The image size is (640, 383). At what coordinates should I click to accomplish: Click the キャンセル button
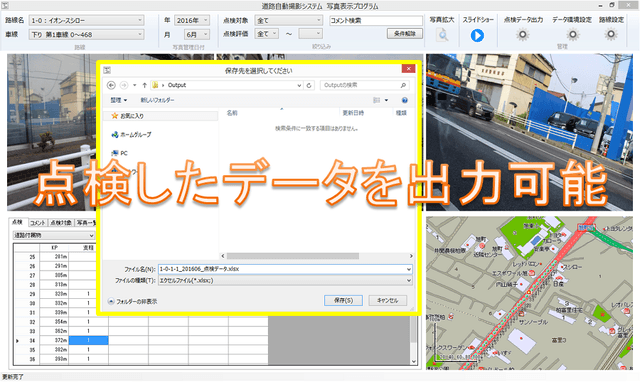click(x=387, y=300)
